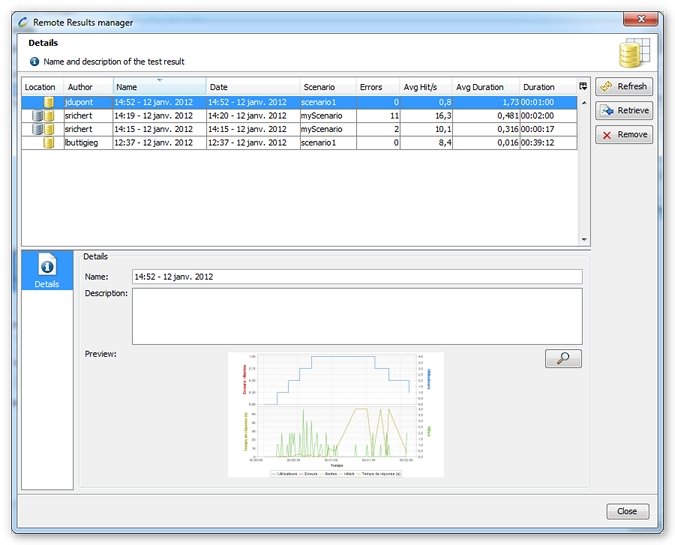Click location icon in lbuttigieg row

pos(48,144)
